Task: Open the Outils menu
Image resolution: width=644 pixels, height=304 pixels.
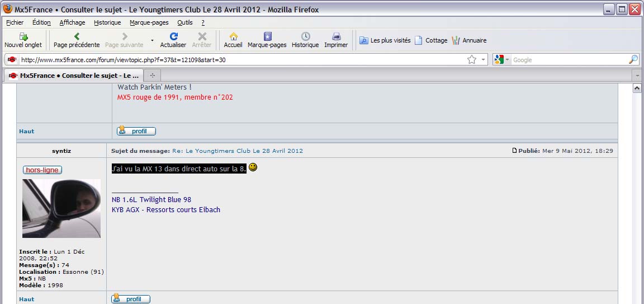Action: tap(185, 22)
